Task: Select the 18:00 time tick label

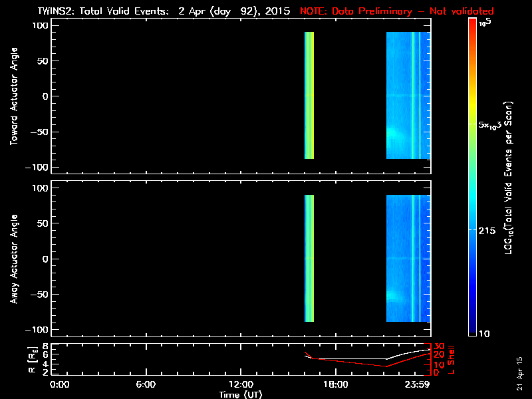Action: (335, 384)
